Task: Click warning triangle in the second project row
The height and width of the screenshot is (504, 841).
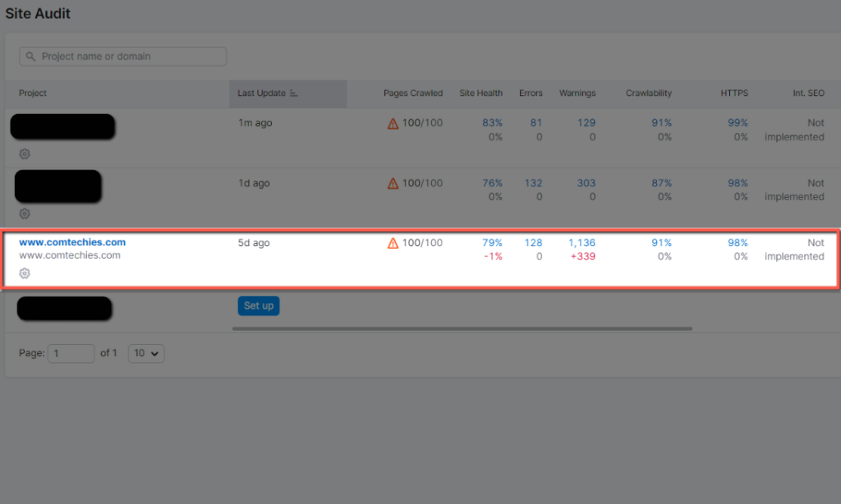Action: pyautogui.click(x=393, y=183)
